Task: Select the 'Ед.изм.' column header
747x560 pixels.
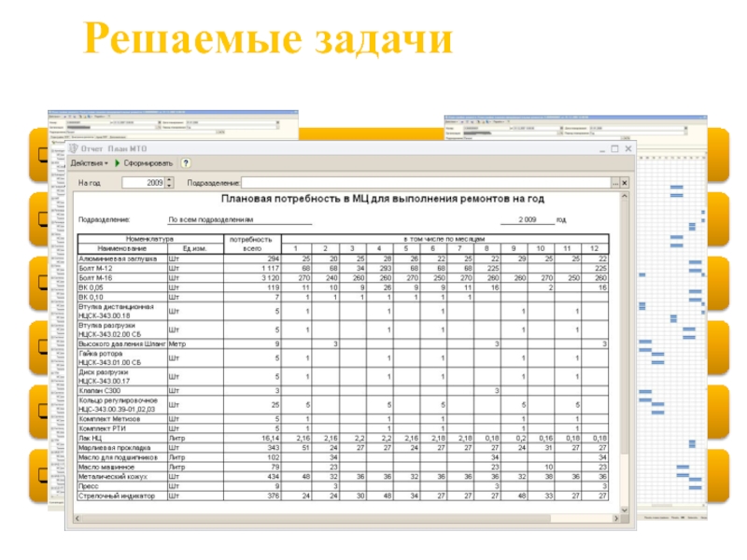Action: pos(195,248)
